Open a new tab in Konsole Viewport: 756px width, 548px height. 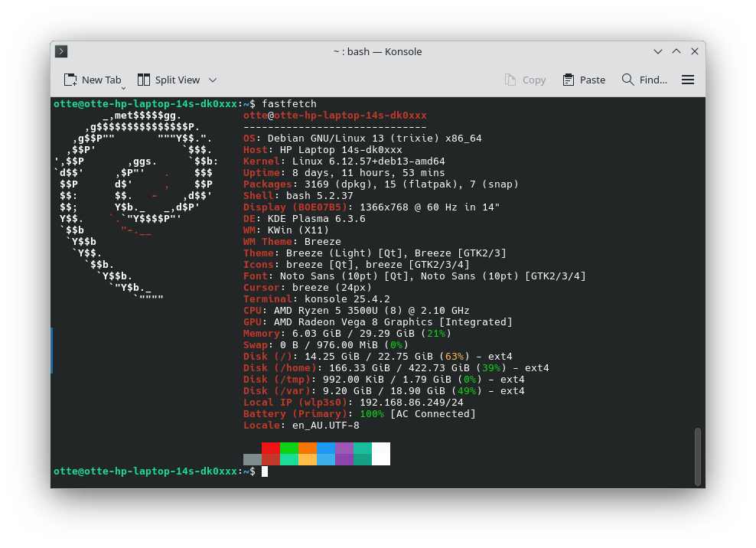coord(93,80)
